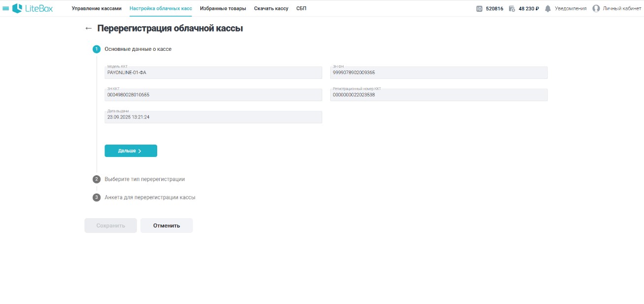This screenshot has width=644, height=304.
Task: Open the hamburger menu icon
Action: 6,8
